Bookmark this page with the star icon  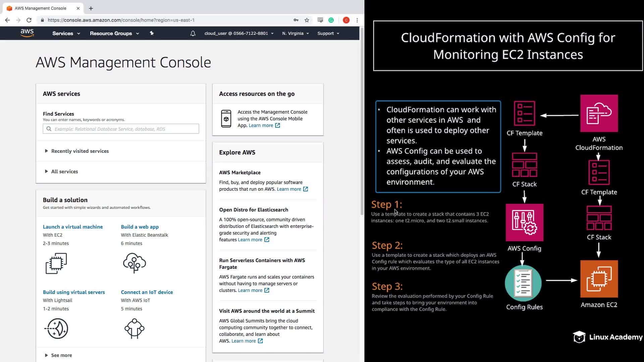307,20
